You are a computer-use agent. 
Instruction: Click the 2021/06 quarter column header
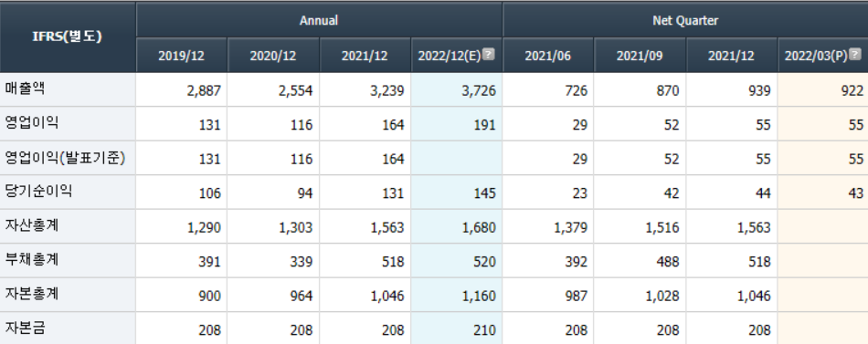pyautogui.click(x=548, y=56)
